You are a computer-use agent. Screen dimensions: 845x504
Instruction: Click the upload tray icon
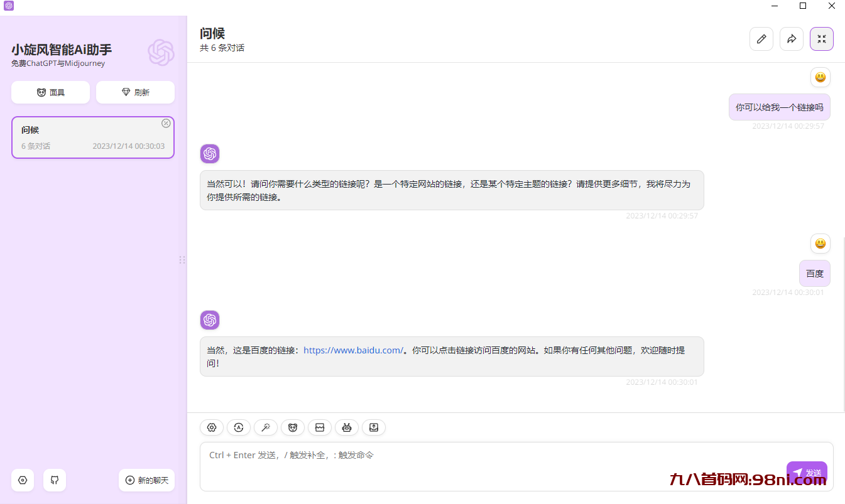[x=374, y=427]
